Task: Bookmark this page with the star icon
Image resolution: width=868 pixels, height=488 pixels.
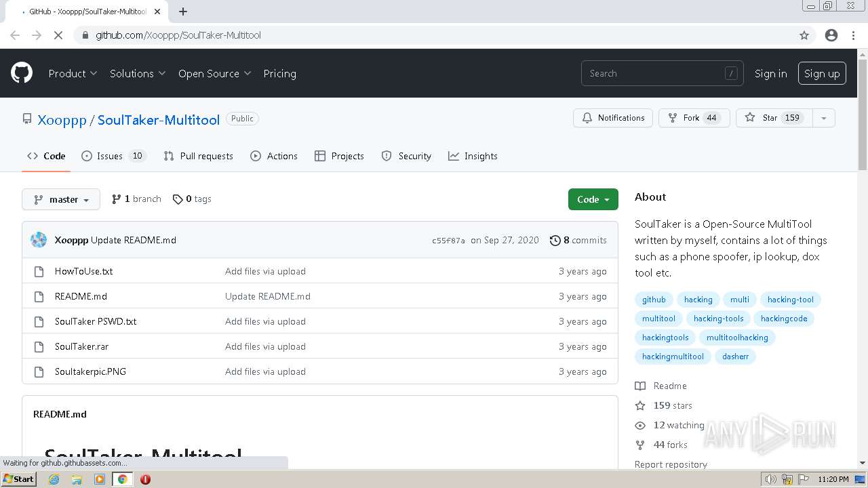Action: pyautogui.click(x=804, y=35)
